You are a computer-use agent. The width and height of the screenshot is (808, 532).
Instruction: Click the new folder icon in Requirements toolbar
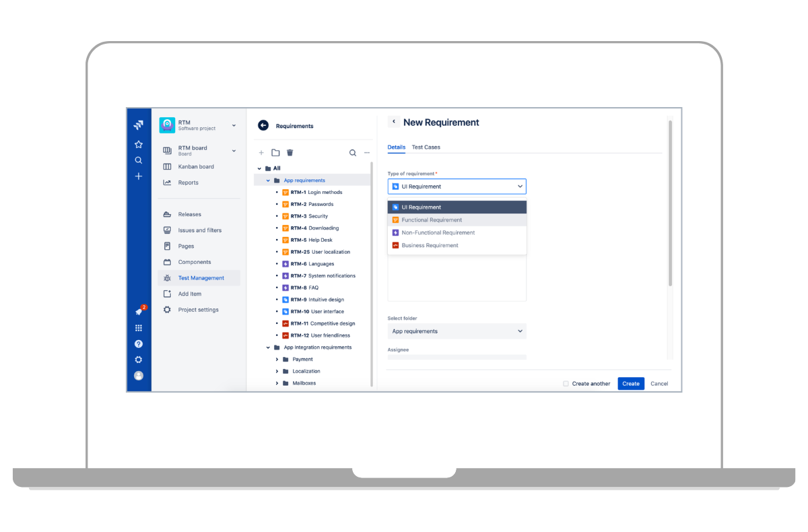275,153
